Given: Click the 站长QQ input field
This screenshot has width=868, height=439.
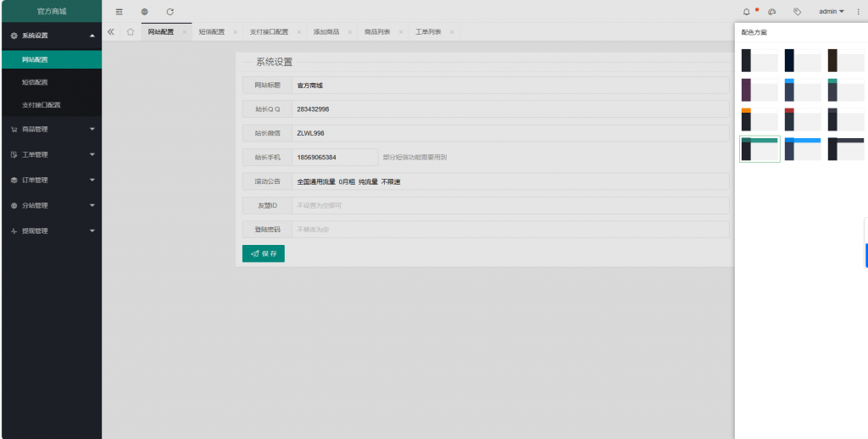Looking at the screenshot, I should (x=510, y=109).
